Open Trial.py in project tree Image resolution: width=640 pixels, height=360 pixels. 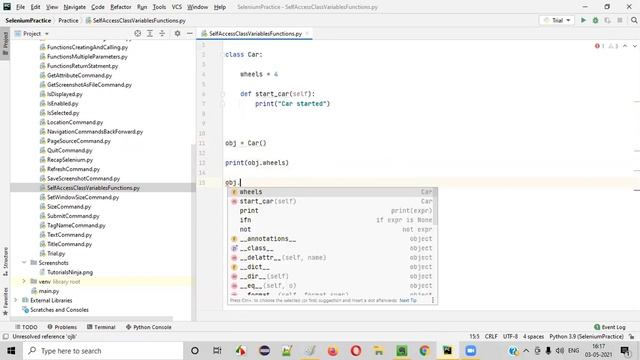(56, 253)
